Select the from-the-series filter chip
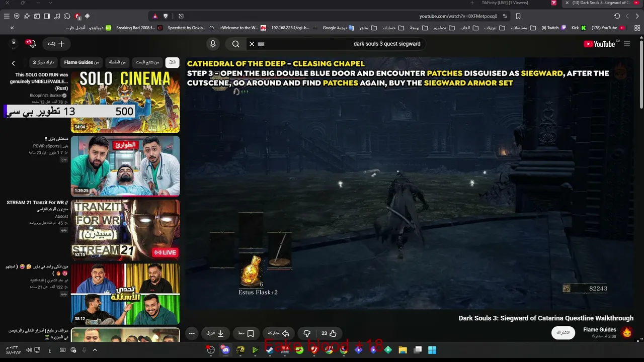Screen dimensions: 644x362 click(117, 62)
